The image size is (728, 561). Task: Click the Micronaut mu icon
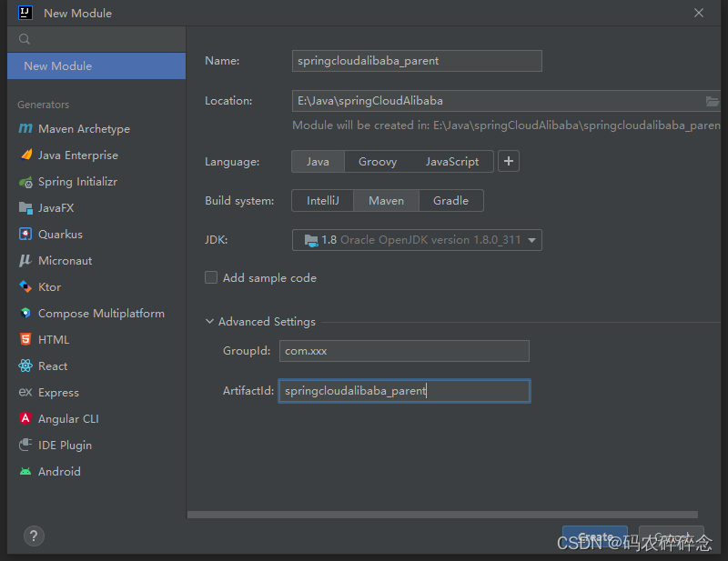(25, 260)
